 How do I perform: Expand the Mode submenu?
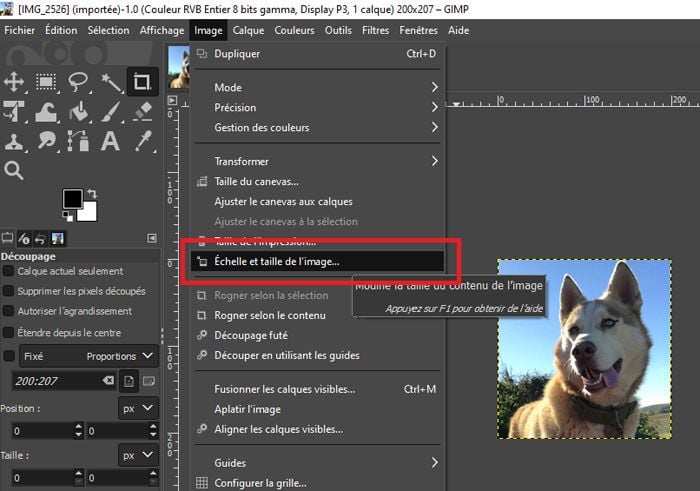coord(318,87)
